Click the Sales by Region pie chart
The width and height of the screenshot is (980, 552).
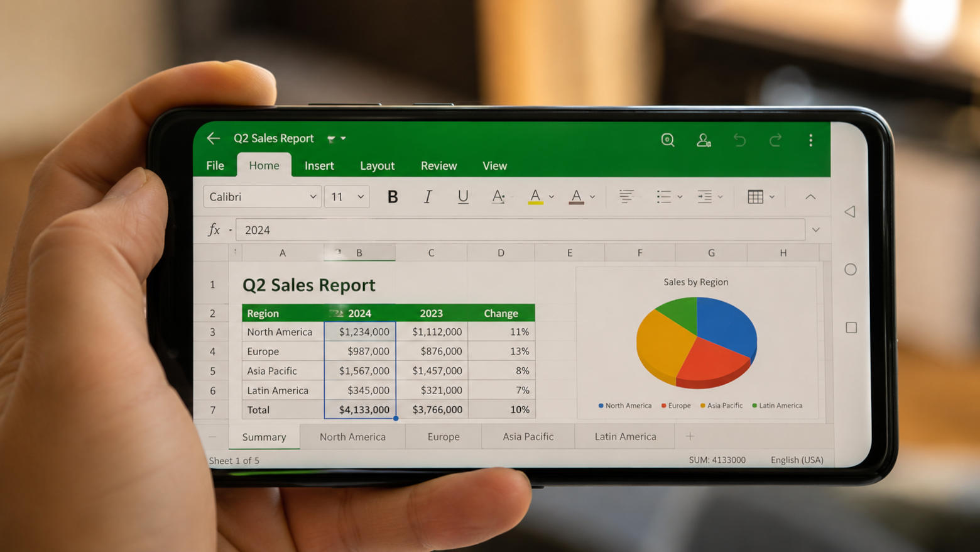696,343
